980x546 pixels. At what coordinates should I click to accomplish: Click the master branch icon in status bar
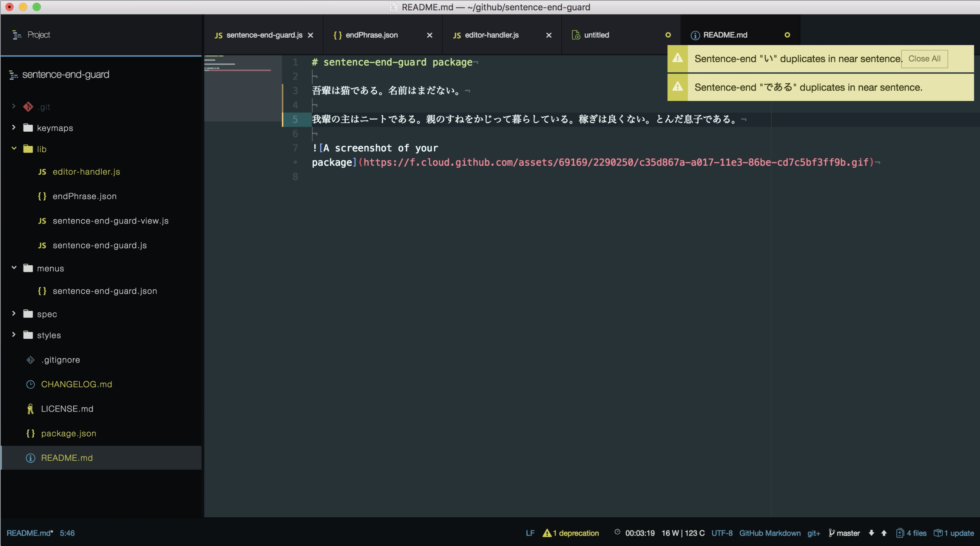tap(831, 533)
